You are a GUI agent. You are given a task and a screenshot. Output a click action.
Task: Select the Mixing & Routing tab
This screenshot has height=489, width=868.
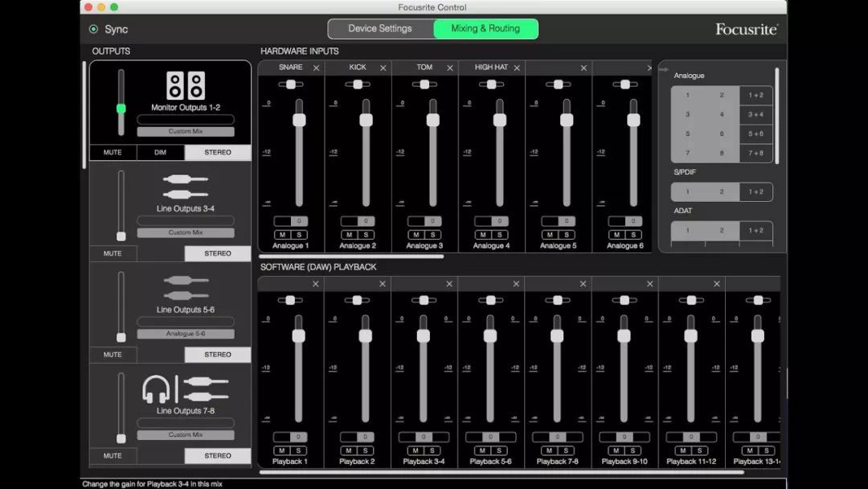pyautogui.click(x=485, y=27)
